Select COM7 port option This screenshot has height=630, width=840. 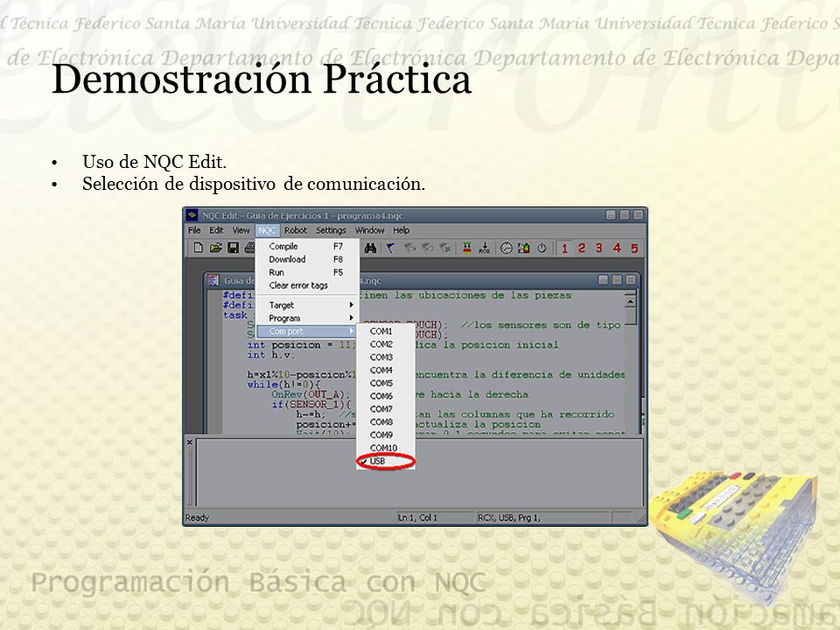(x=385, y=409)
